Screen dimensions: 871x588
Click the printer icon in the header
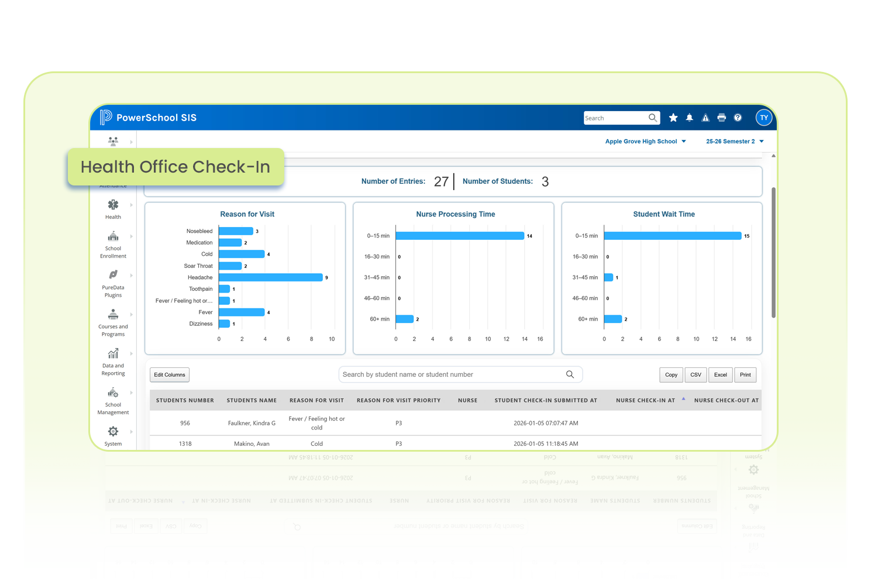722,118
